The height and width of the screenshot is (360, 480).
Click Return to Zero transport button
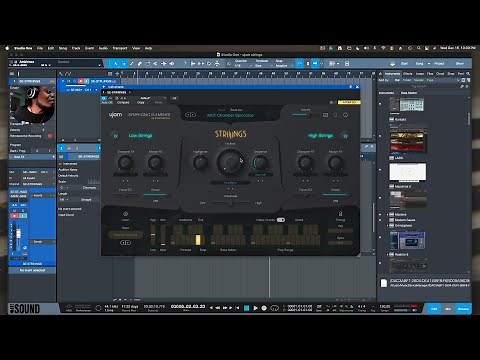click(x=237, y=308)
